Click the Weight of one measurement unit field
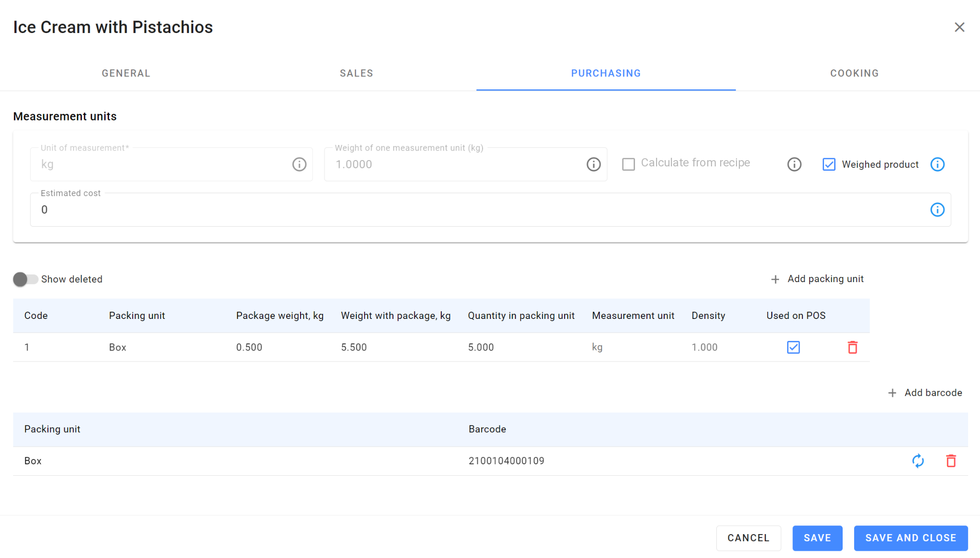Screen dimensions: 980x558 [x=466, y=164]
